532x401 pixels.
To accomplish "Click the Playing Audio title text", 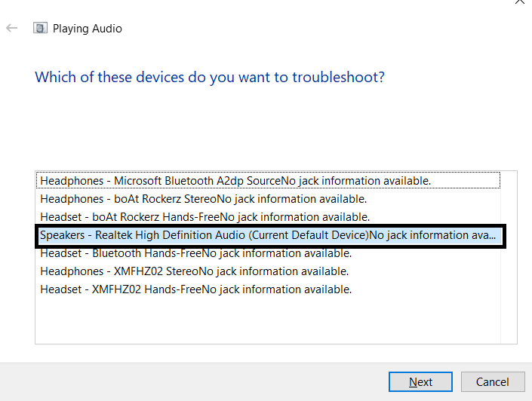I will coord(88,29).
